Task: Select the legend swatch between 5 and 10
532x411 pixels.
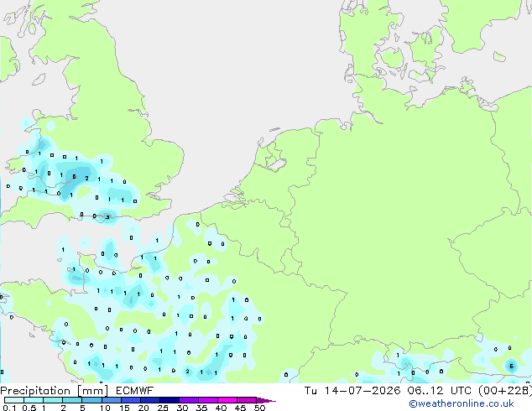Action: [x=91, y=400]
